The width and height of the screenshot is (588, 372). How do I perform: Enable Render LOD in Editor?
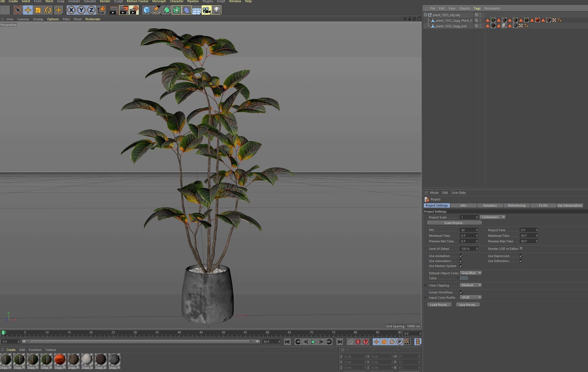point(521,248)
